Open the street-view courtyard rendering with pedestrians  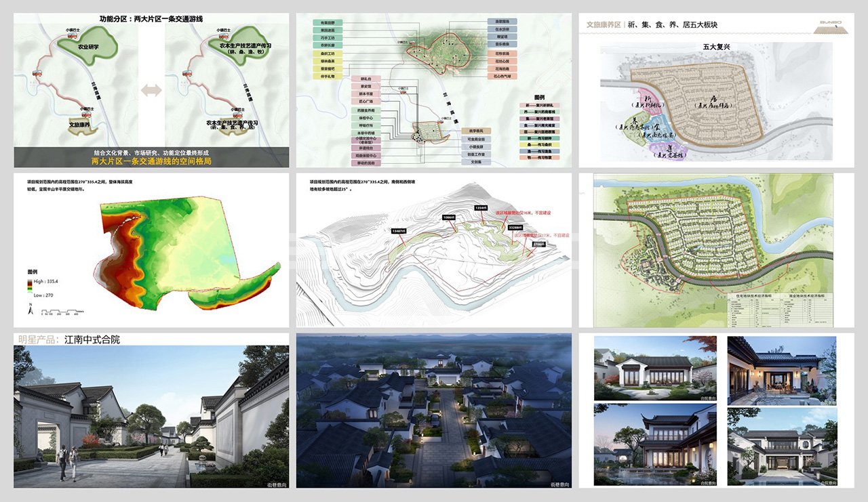[151, 417]
